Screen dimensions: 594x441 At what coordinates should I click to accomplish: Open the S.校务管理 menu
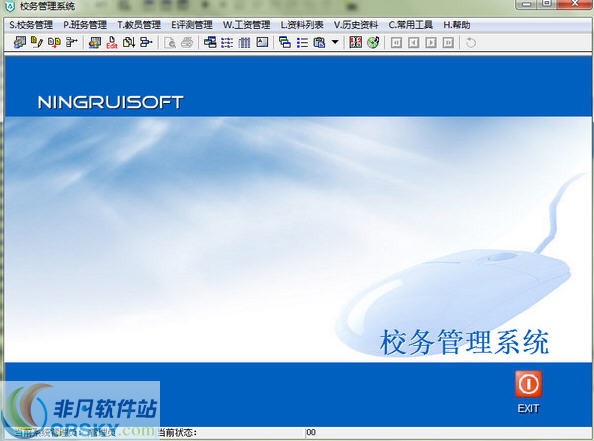(x=31, y=25)
